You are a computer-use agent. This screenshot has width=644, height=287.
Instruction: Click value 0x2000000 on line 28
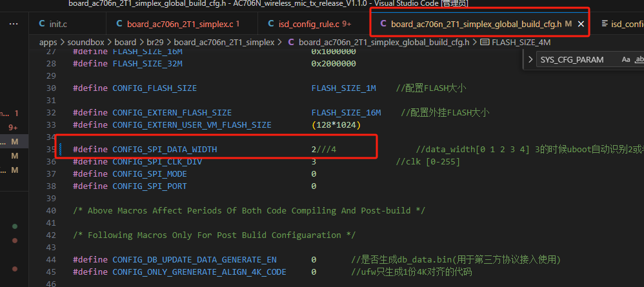click(x=334, y=64)
